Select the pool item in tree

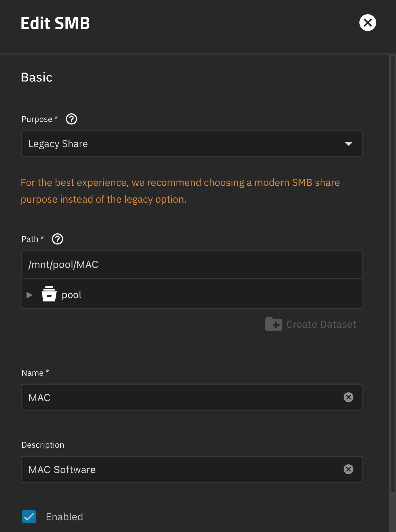71,295
